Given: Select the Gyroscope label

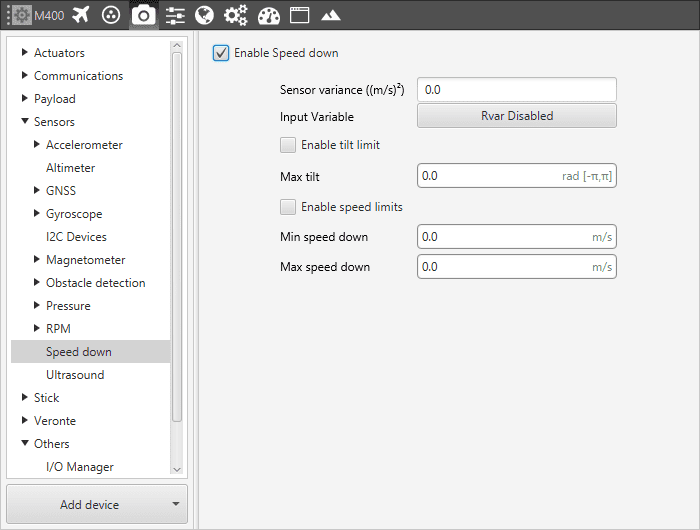Looking at the screenshot, I should [74, 214].
